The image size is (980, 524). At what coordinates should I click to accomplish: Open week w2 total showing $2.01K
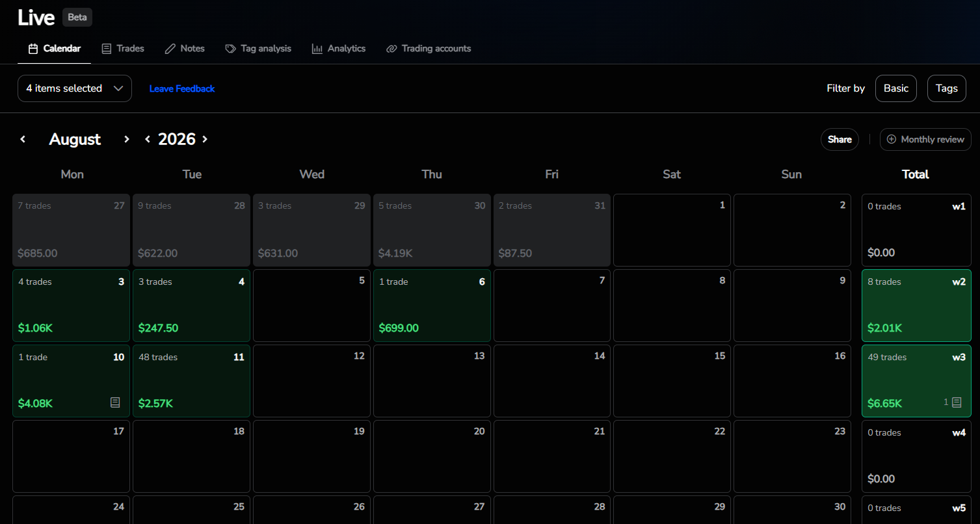(916, 306)
